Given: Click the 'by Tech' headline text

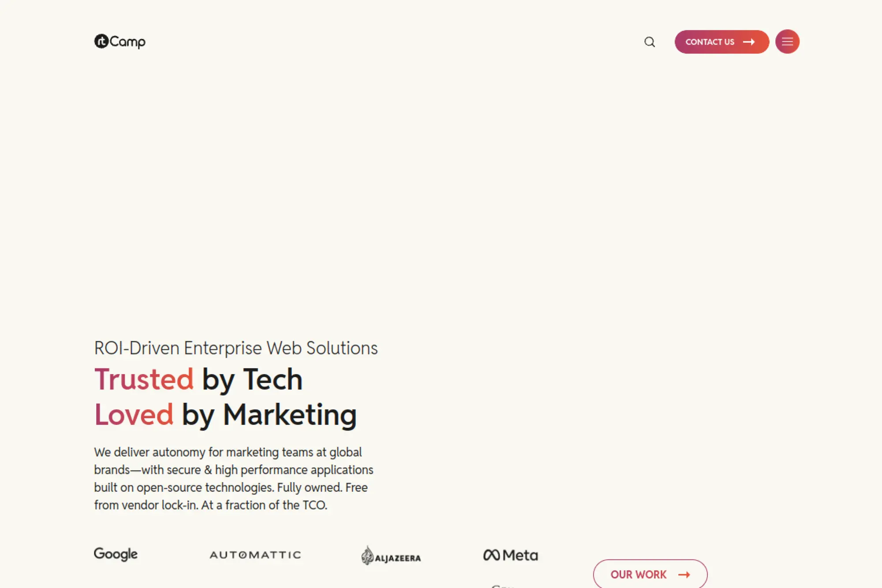Looking at the screenshot, I should click(252, 379).
